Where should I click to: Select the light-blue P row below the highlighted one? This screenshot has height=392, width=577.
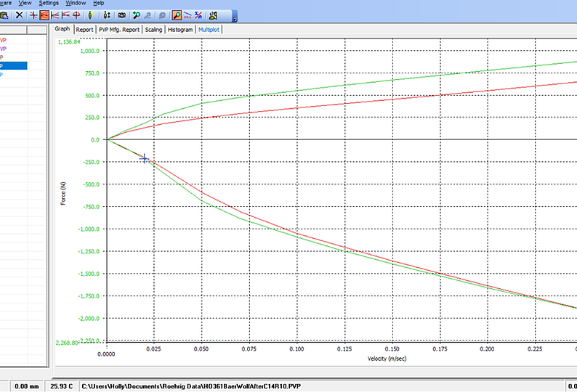tap(14, 75)
